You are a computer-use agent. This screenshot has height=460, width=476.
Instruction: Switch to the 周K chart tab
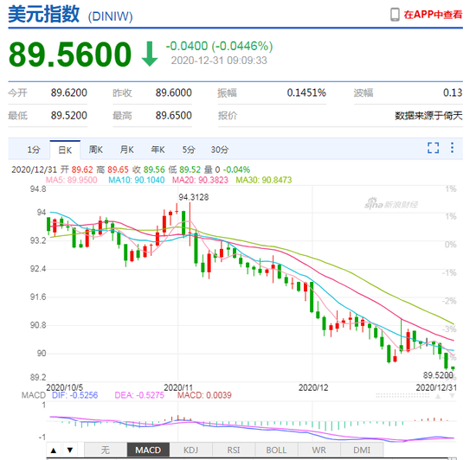(x=95, y=150)
